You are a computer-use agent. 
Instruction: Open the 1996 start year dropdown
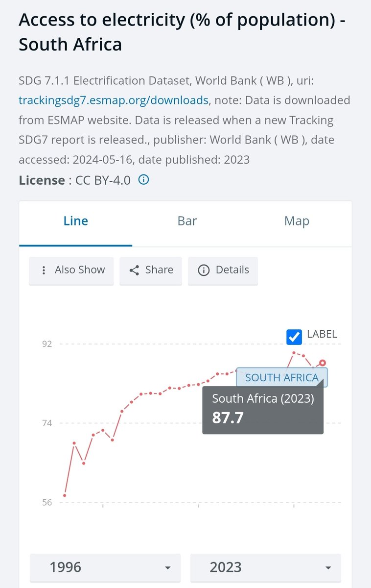[x=105, y=567]
